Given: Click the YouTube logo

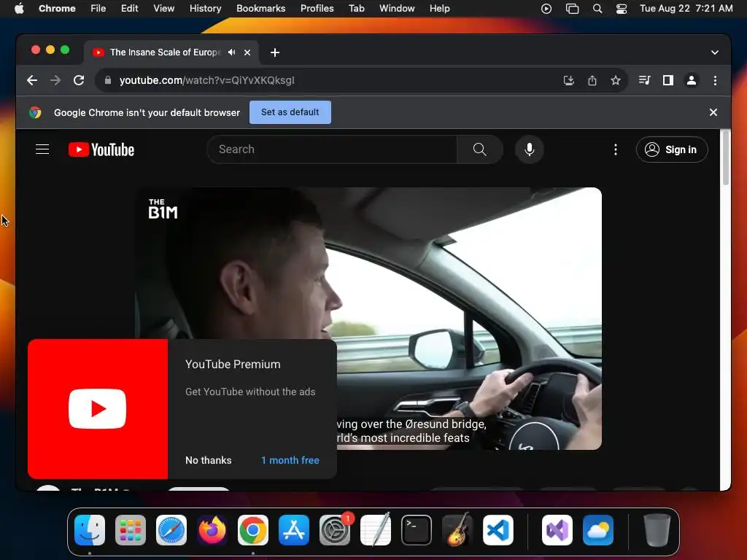Looking at the screenshot, I should tap(101, 149).
